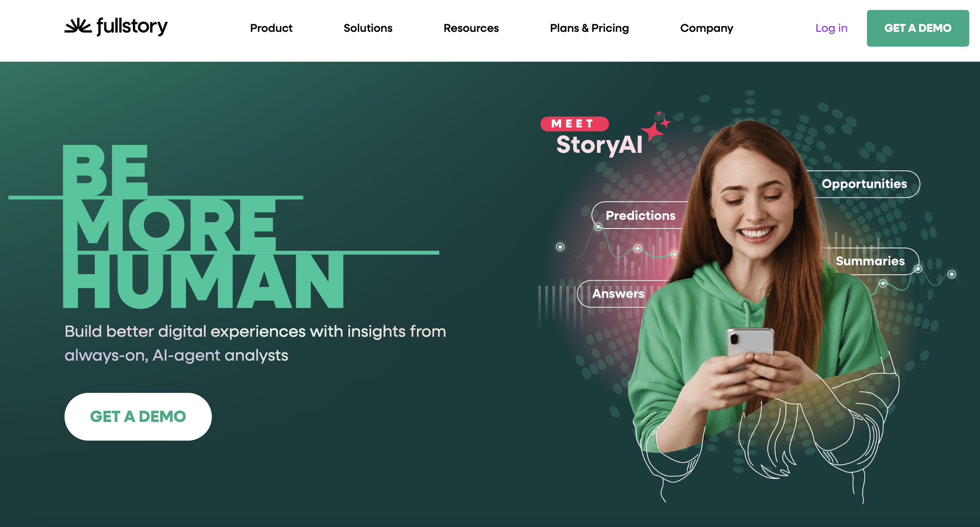Click the Log in link
This screenshot has height=527, width=980.
coord(831,28)
